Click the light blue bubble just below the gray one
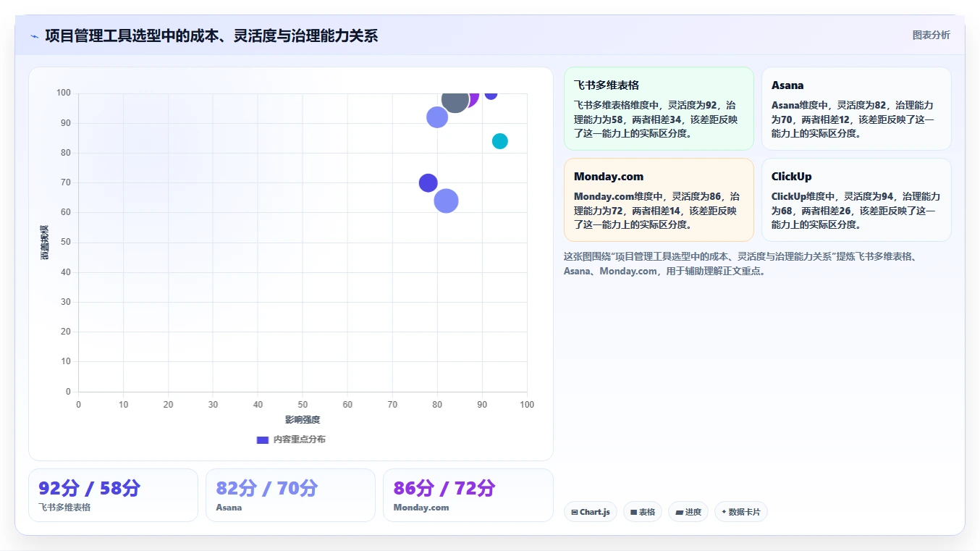 (x=437, y=117)
